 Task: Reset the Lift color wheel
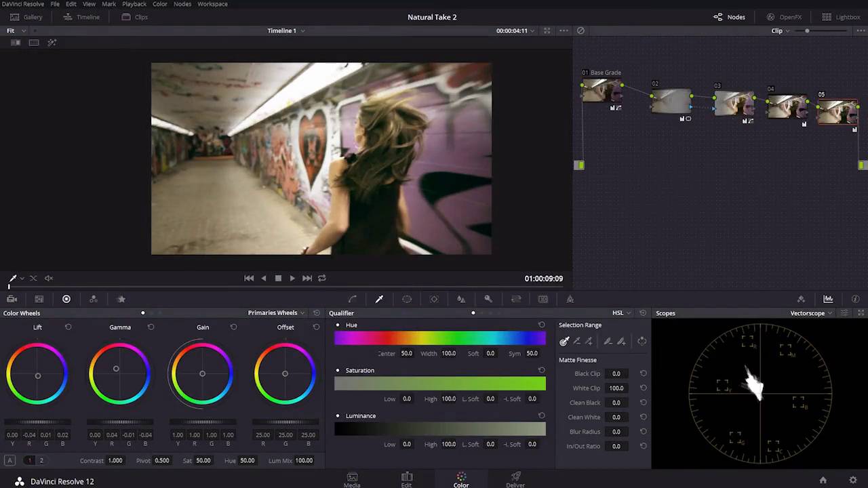coord(68,327)
